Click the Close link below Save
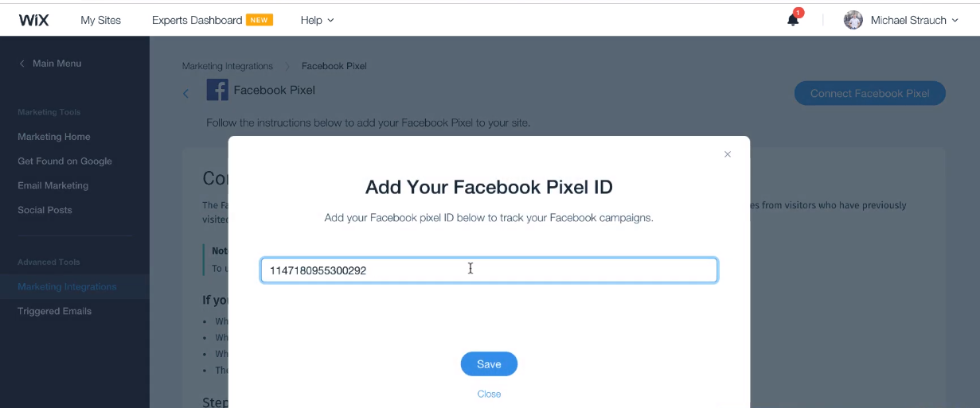Image resolution: width=980 pixels, height=408 pixels. [x=489, y=394]
